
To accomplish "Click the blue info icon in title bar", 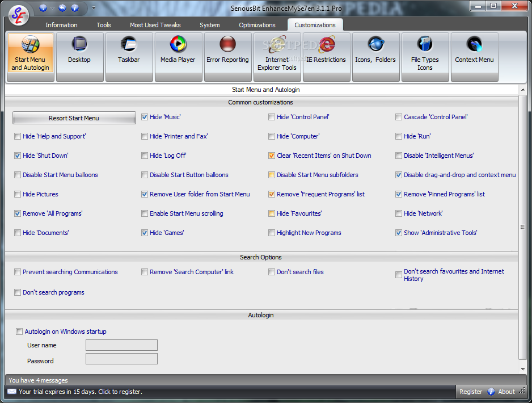I will pyautogui.click(x=75, y=8).
